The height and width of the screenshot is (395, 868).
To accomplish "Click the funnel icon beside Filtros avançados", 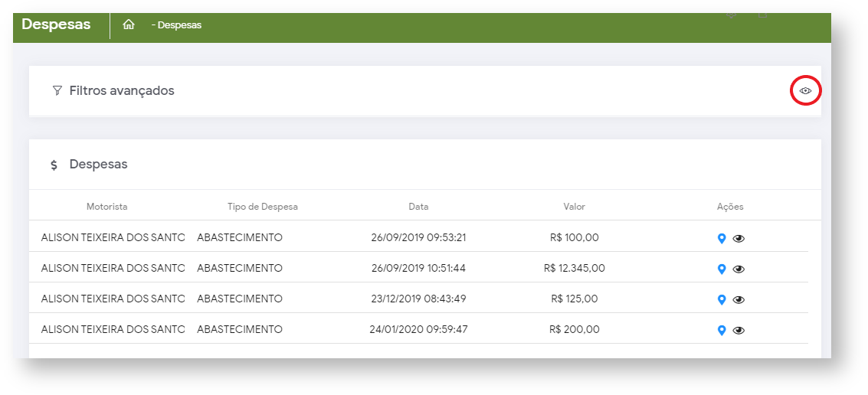I will click(x=57, y=91).
